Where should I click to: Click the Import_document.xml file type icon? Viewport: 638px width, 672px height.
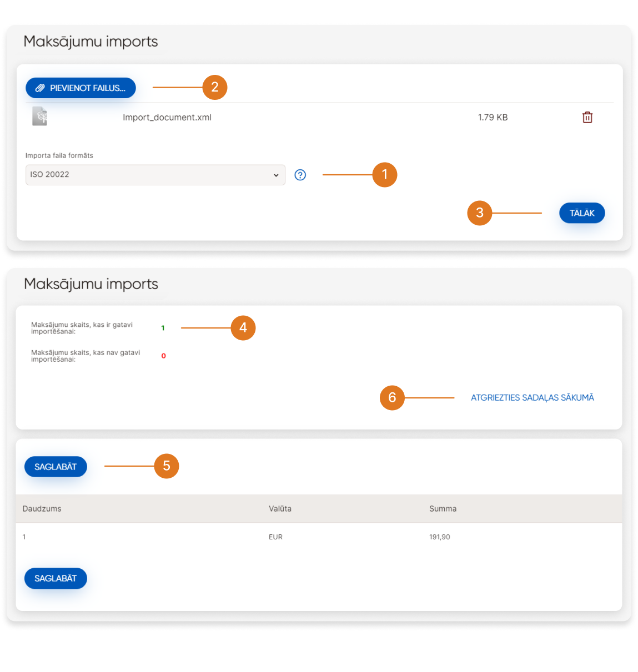pyautogui.click(x=40, y=117)
